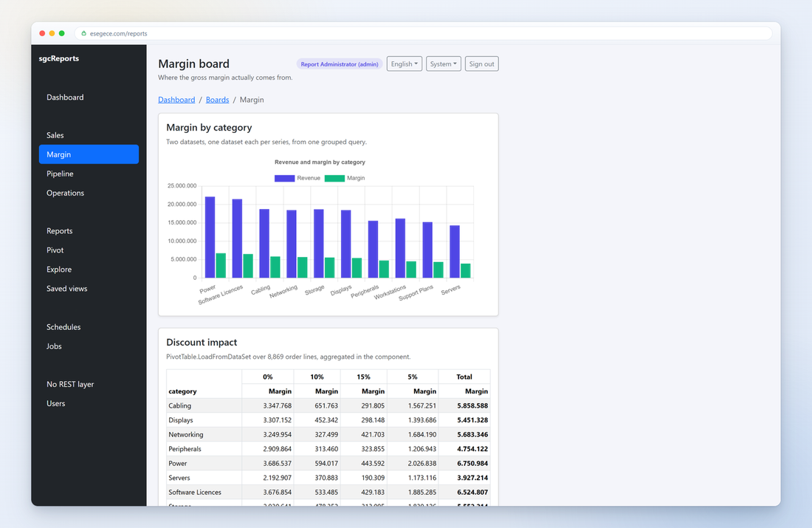The width and height of the screenshot is (812, 528).
Task: Click Power total value 6.750.984
Action: [x=472, y=464]
